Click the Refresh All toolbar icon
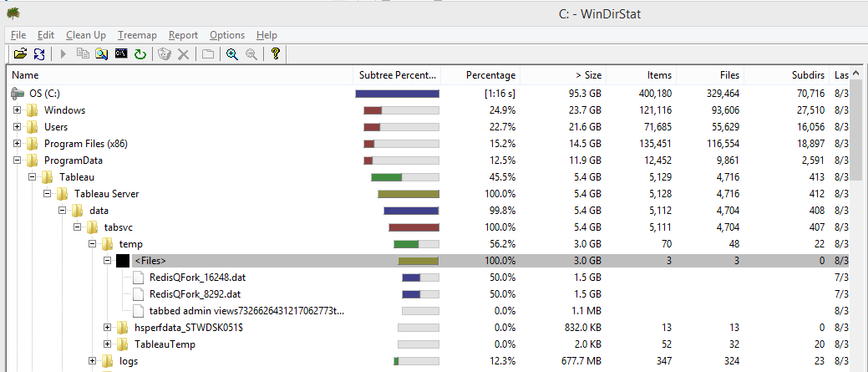The width and height of the screenshot is (868, 372). click(39, 54)
